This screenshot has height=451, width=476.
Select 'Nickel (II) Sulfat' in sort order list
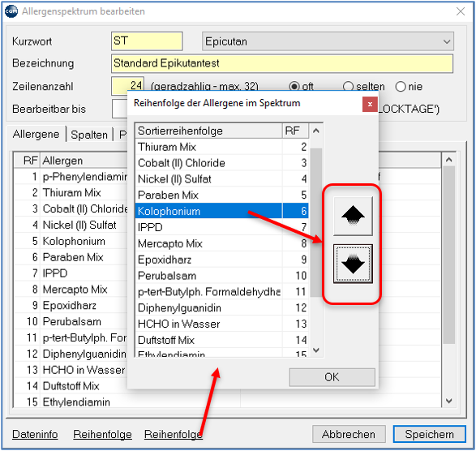point(222,179)
